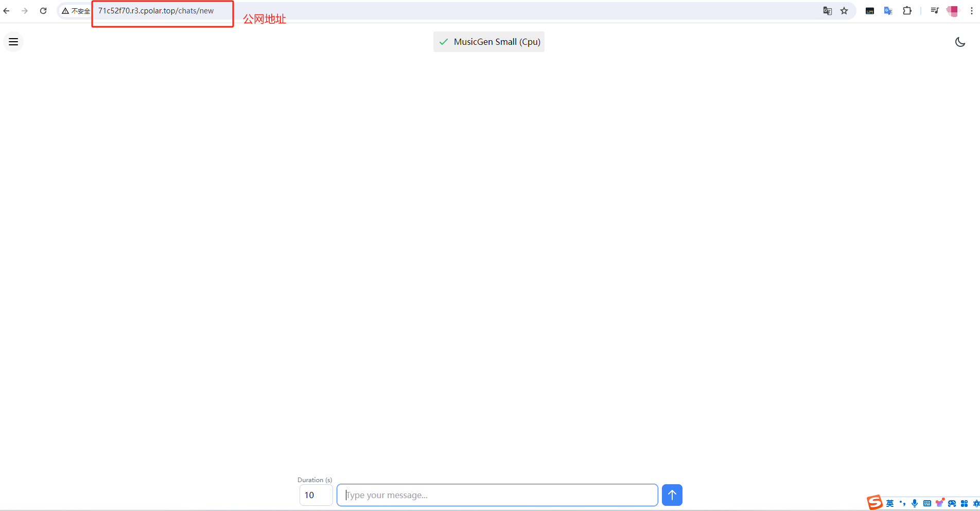Screen dimensions: 980x511
Task: Go forward with the browser forward arrow
Action: click(x=25, y=11)
